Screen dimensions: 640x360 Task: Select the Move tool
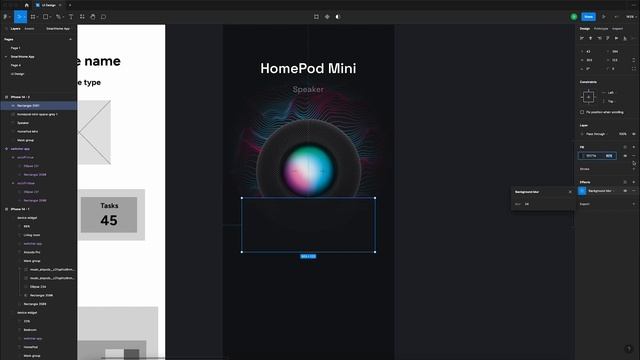19,17
